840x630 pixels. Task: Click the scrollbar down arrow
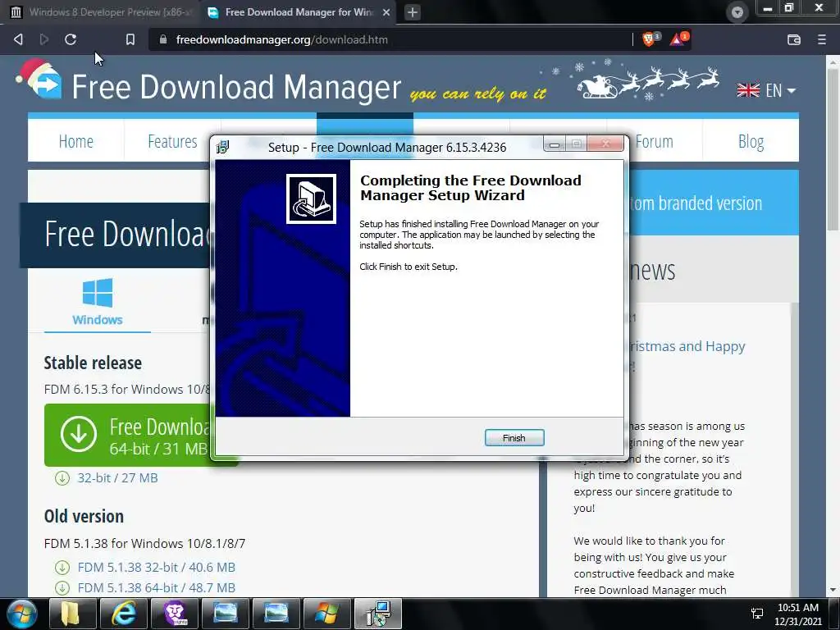coord(833,590)
